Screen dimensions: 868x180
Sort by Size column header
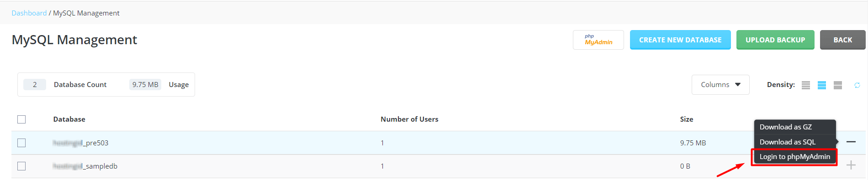[686, 119]
